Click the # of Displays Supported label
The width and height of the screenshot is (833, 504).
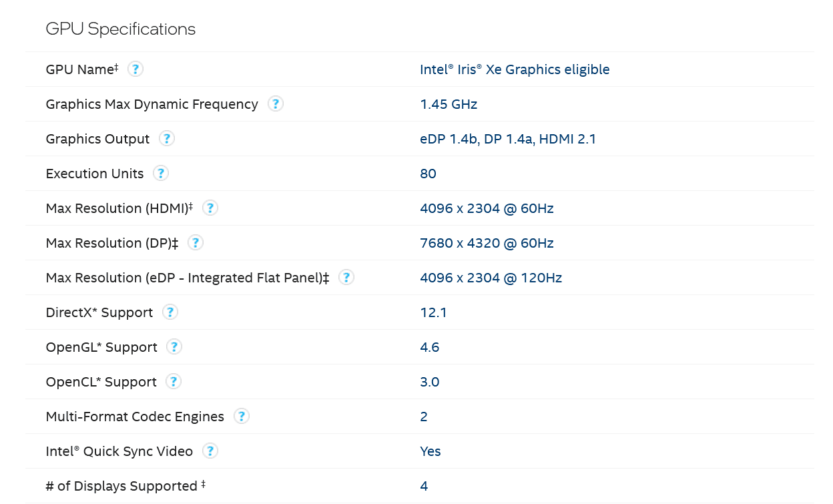pyautogui.click(x=121, y=486)
